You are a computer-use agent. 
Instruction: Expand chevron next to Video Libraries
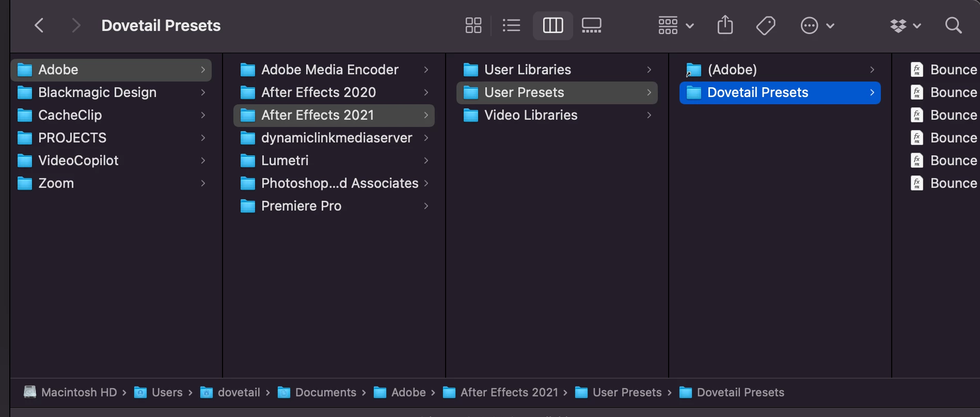click(x=649, y=115)
